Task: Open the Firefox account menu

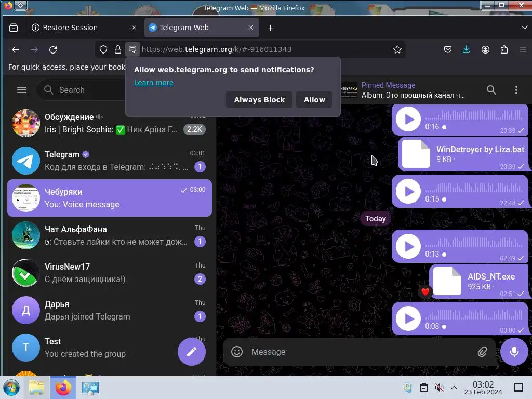Action: pyautogui.click(x=486, y=49)
